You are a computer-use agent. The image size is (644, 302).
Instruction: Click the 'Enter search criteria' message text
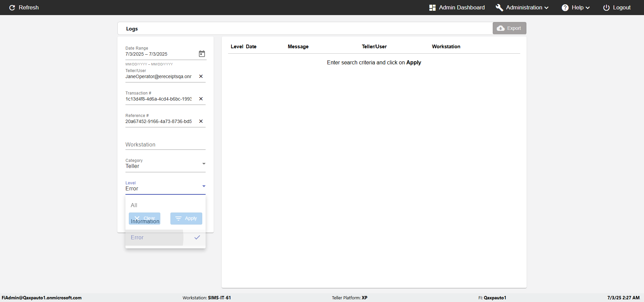click(x=374, y=62)
